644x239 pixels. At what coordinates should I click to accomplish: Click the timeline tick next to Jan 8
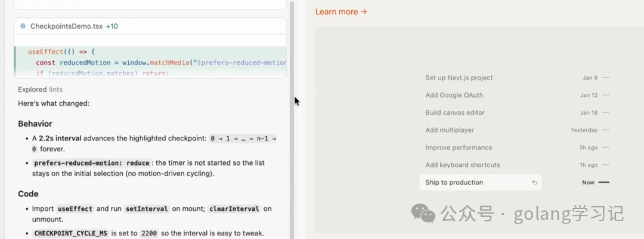[605, 77]
